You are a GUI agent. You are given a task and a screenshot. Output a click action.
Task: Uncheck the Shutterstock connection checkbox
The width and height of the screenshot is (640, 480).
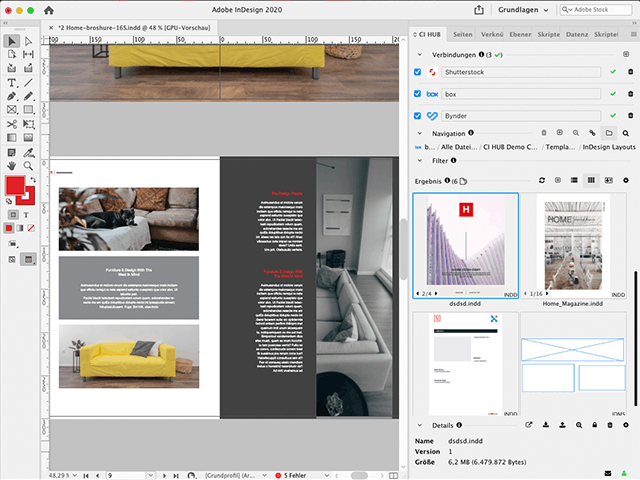point(418,72)
